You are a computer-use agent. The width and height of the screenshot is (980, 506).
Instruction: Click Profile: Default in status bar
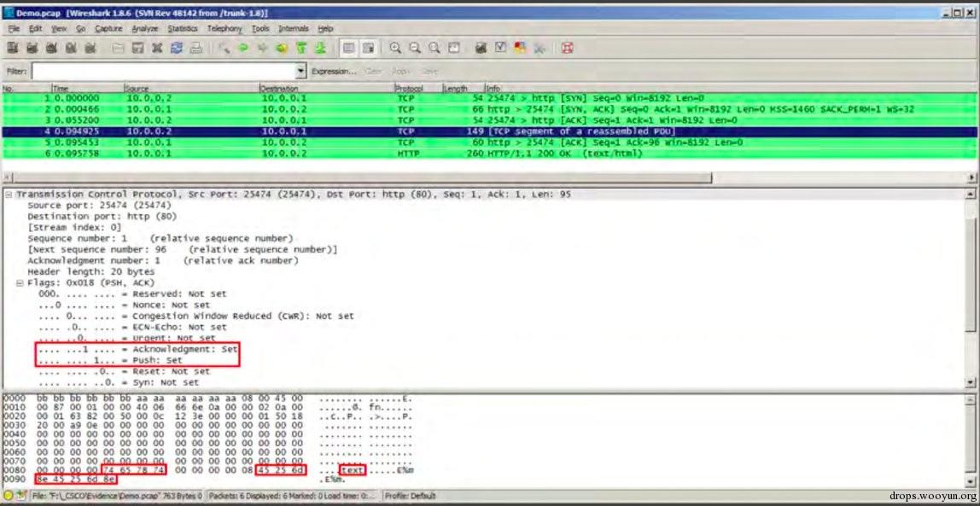[412, 496]
